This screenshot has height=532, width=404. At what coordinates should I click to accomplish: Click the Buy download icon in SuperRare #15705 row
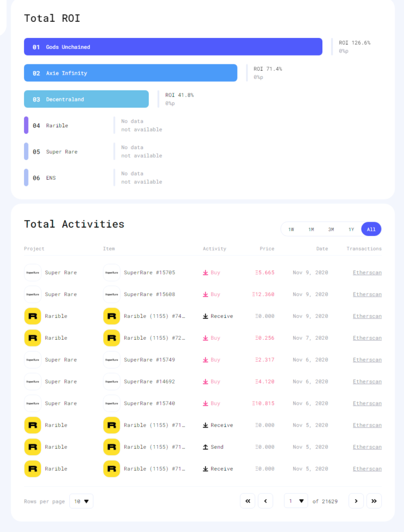pyautogui.click(x=205, y=272)
